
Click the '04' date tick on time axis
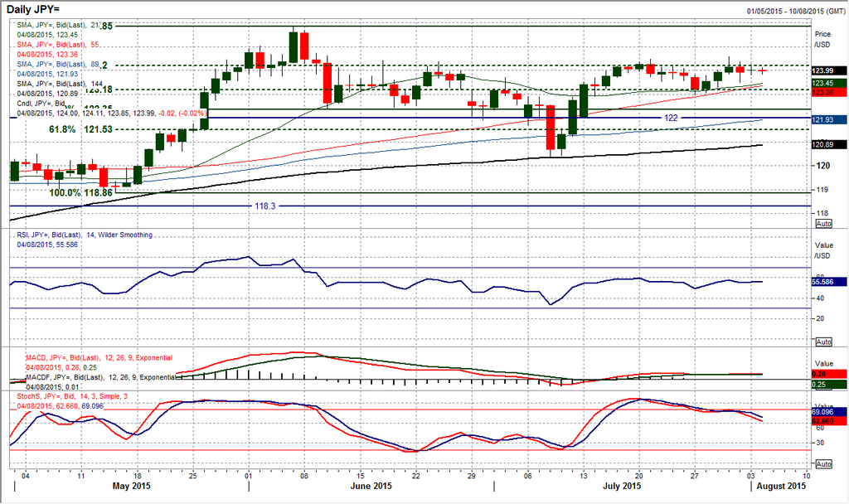tap(25, 476)
